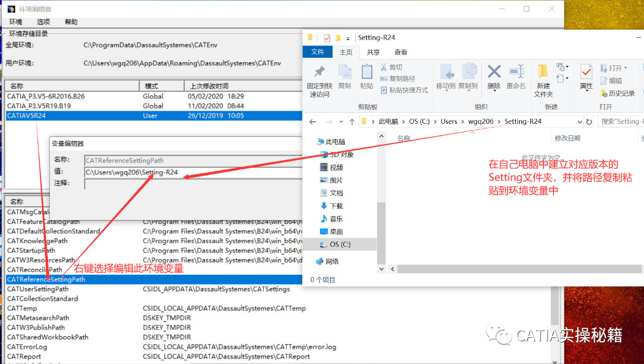The image size is (644, 364).
Task: Open the 文件 tab in Explorer
Action: (317, 52)
